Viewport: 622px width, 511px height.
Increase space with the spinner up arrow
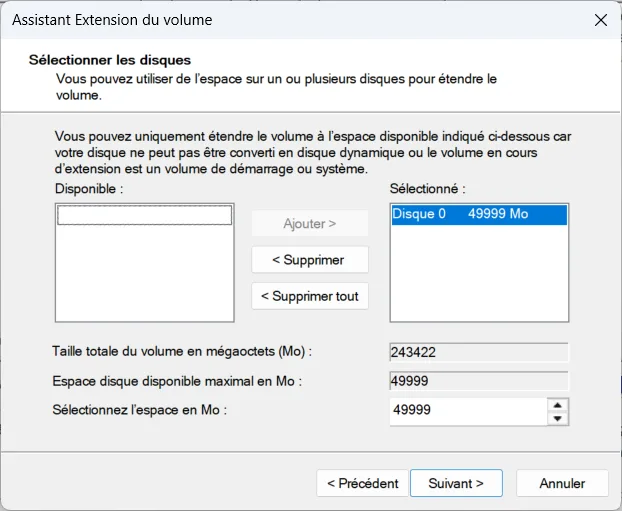pyautogui.click(x=558, y=405)
